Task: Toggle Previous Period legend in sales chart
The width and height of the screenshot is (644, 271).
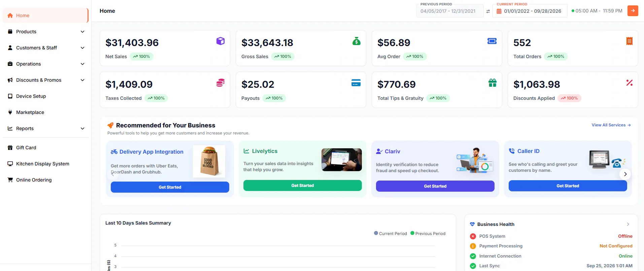Action: point(428,233)
